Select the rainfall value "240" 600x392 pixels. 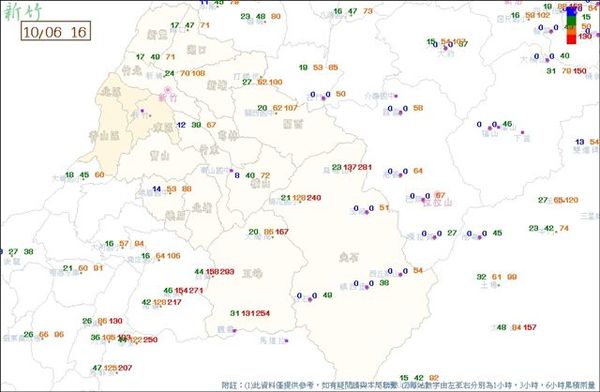(314, 198)
